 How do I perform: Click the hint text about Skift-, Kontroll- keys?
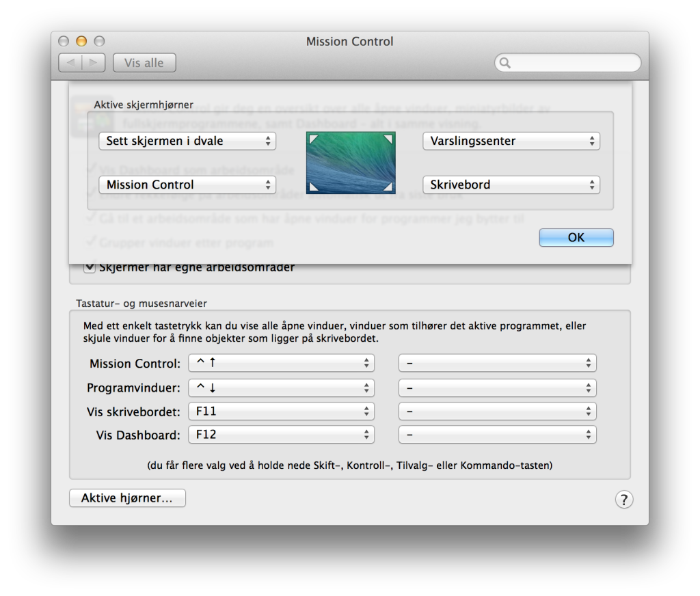coord(349,465)
